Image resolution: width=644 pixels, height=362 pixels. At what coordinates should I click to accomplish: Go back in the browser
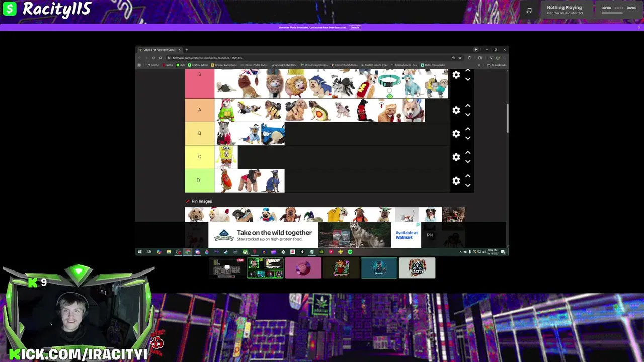click(x=139, y=58)
